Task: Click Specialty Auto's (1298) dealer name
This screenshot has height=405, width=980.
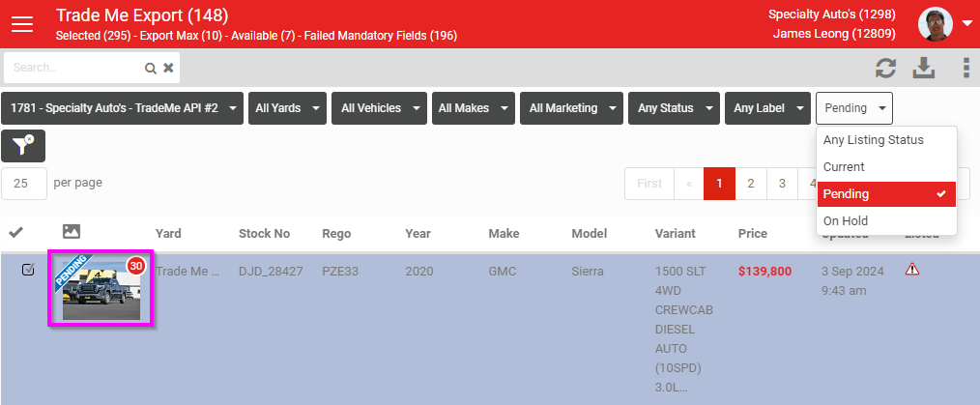Action: pyautogui.click(x=832, y=14)
